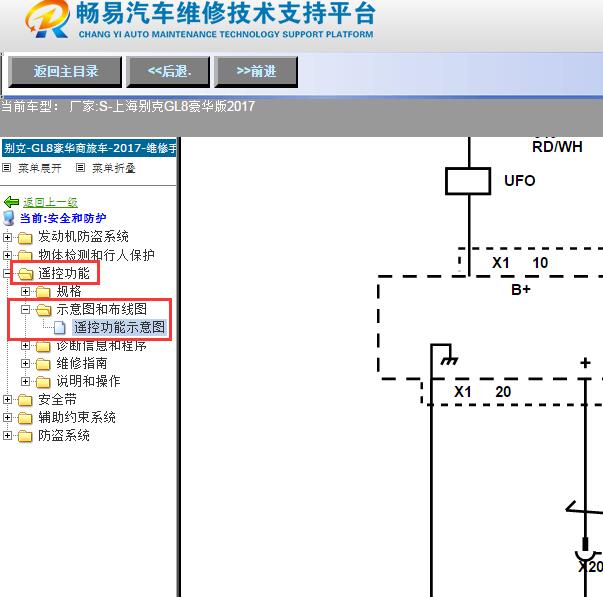The image size is (603, 597).
Task: Click the 遥控功能 open folder icon
Action: pyautogui.click(x=25, y=274)
